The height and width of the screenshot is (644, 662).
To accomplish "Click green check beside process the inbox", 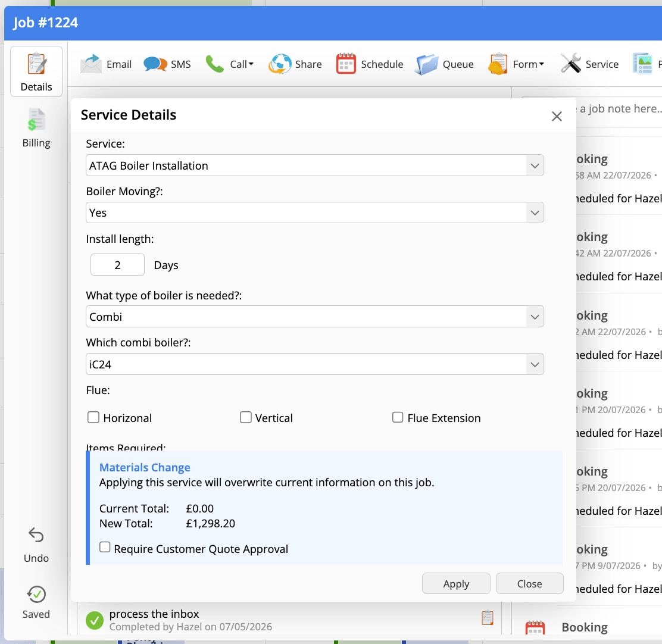I will 95,620.
